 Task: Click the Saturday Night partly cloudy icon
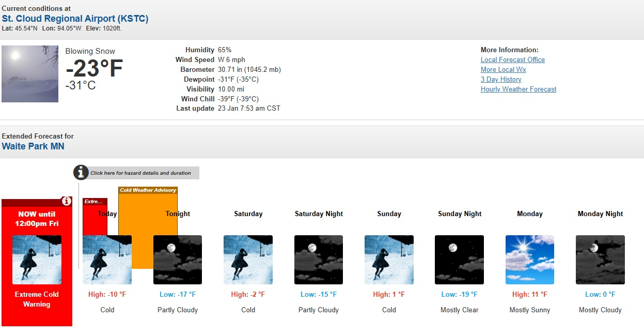point(319,260)
